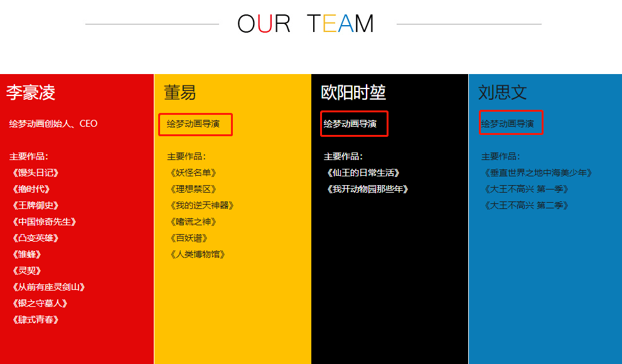Image resolution: width=622 pixels, height=364 pixels.
Task: Click the work 《银之守墓人》
Action: tap(40, 303)
